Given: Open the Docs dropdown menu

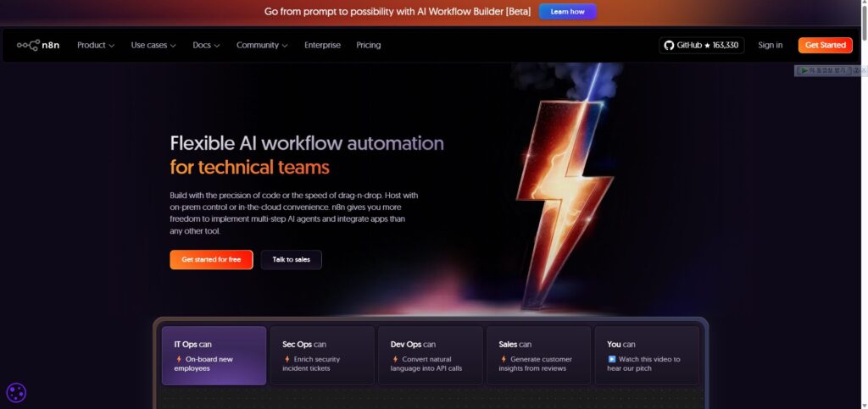Looking at the screenshot, I should coord(206,45).
